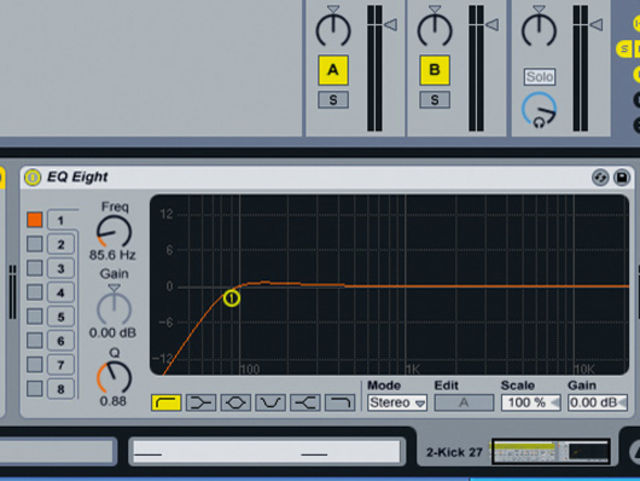Image resolution: width=640 pixels, height=481 pixels.
Task: Select filter band 2 tab
Action: click(61, 244)
